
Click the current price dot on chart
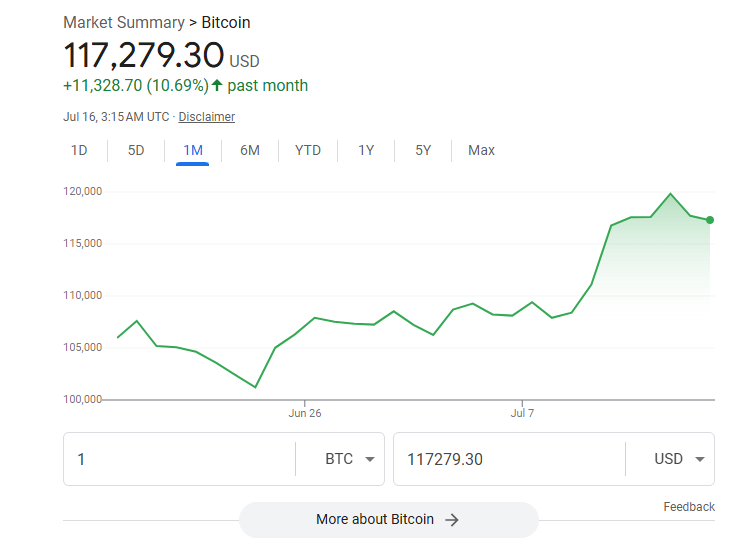tap(710, 220)
